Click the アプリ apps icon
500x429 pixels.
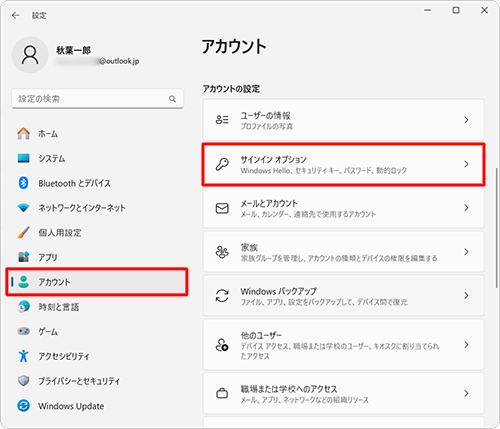pos(24,257)
